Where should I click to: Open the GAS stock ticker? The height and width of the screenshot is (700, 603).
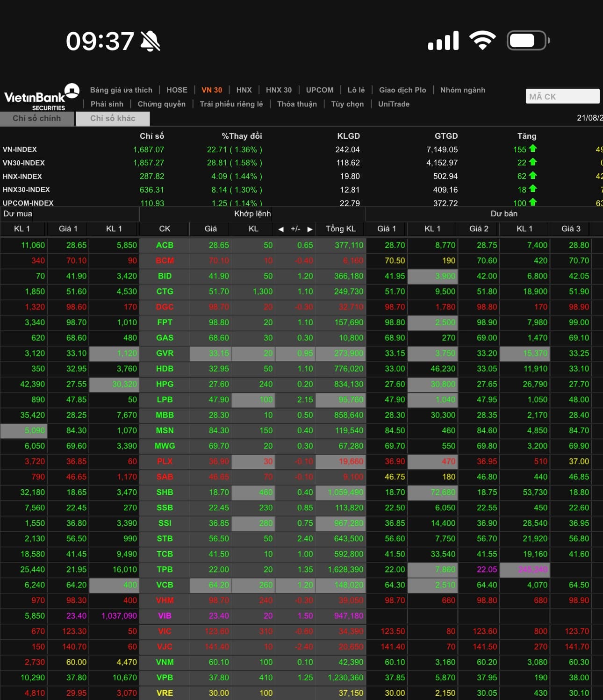[x=165, y=338]
